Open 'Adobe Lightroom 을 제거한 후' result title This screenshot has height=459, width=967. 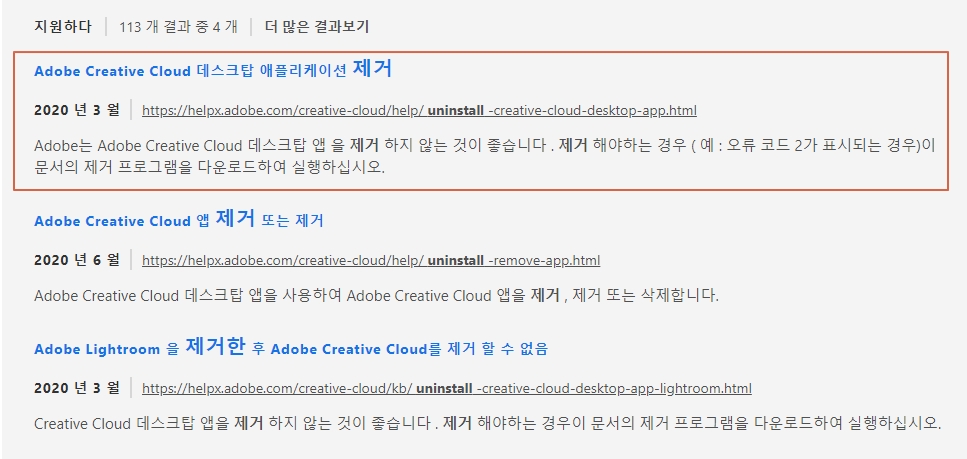tap(291, 347)
